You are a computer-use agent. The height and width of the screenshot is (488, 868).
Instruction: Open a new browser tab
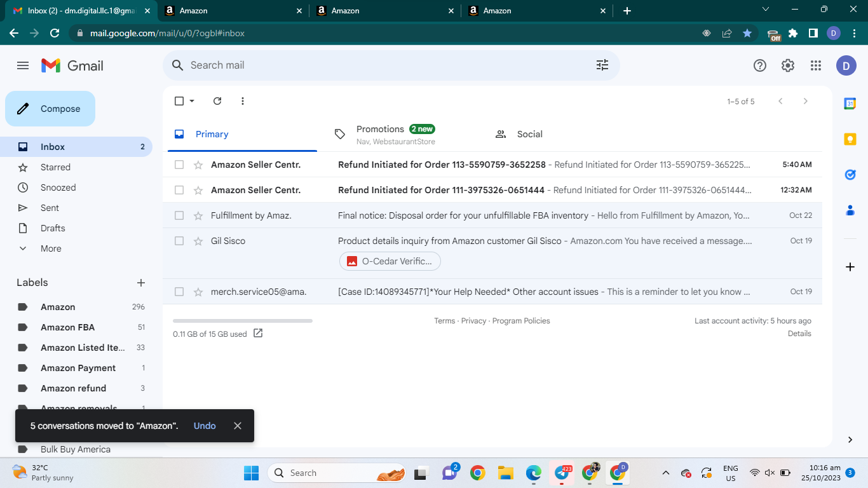[627, 11]
